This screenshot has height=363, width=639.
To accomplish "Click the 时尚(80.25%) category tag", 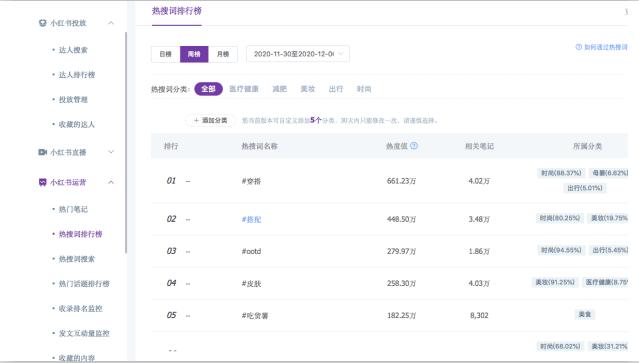I will (x=560, y=218).
